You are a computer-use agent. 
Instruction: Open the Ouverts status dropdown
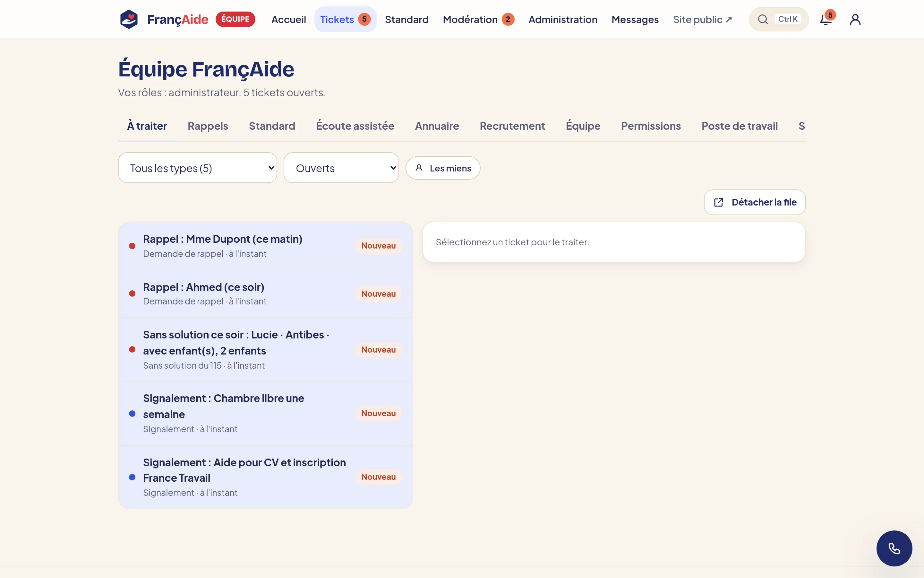pos(341,168)
